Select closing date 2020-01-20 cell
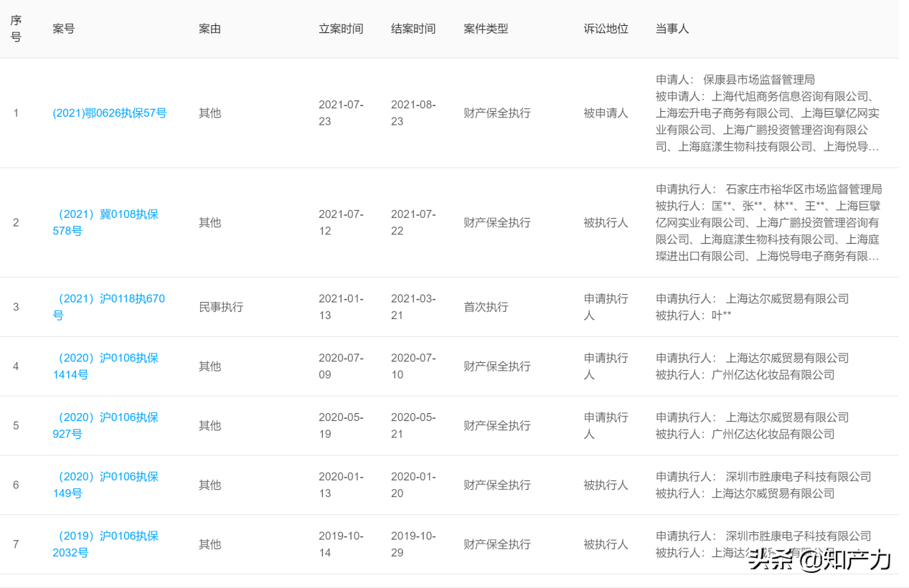This screenshot has height=588, width=909. [413, 485]
